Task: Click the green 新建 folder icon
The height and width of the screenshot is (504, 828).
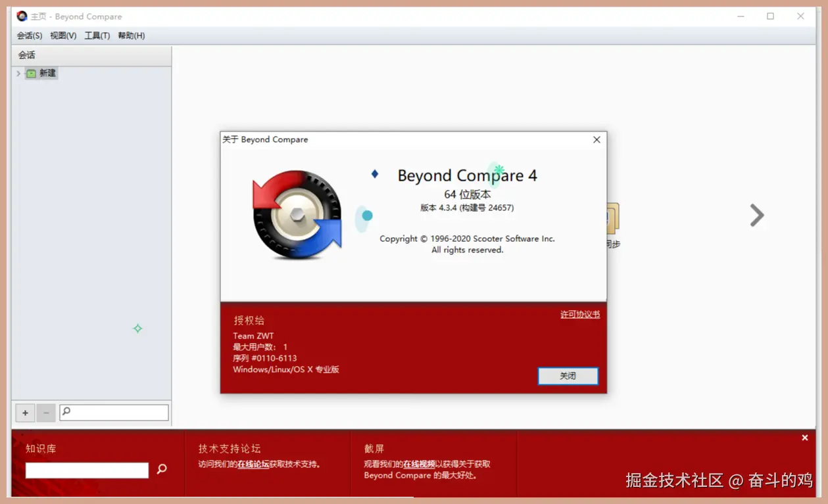Action: (31, 74)
